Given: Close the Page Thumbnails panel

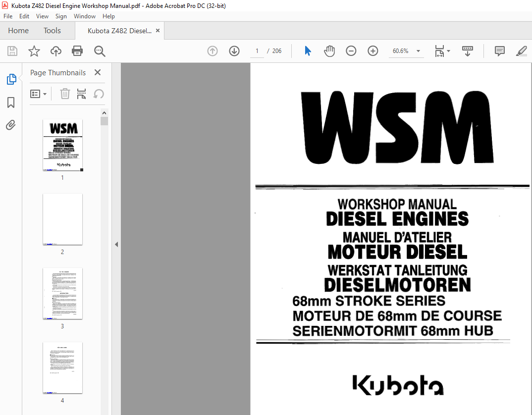Looking at the screenshot, I should 98,72.
